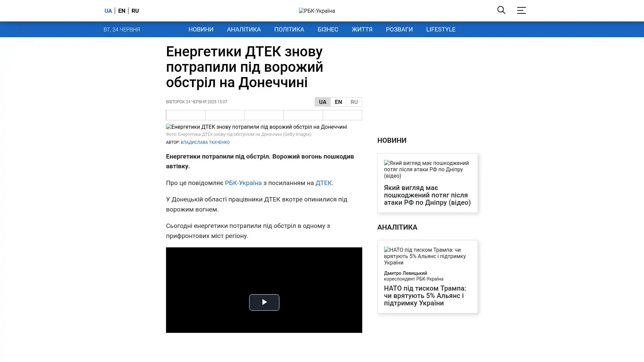Select UA site language in header
The width and height of the screenshot is (644, 362).
[108, 11]
